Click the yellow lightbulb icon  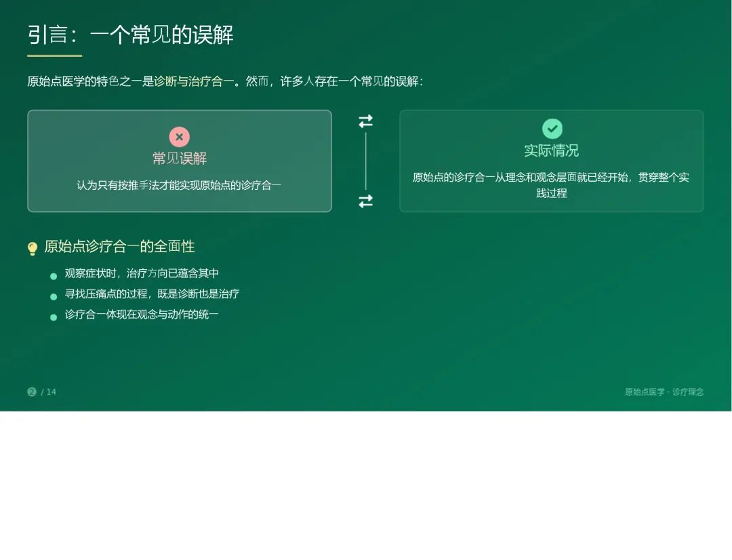pos(33,248)
